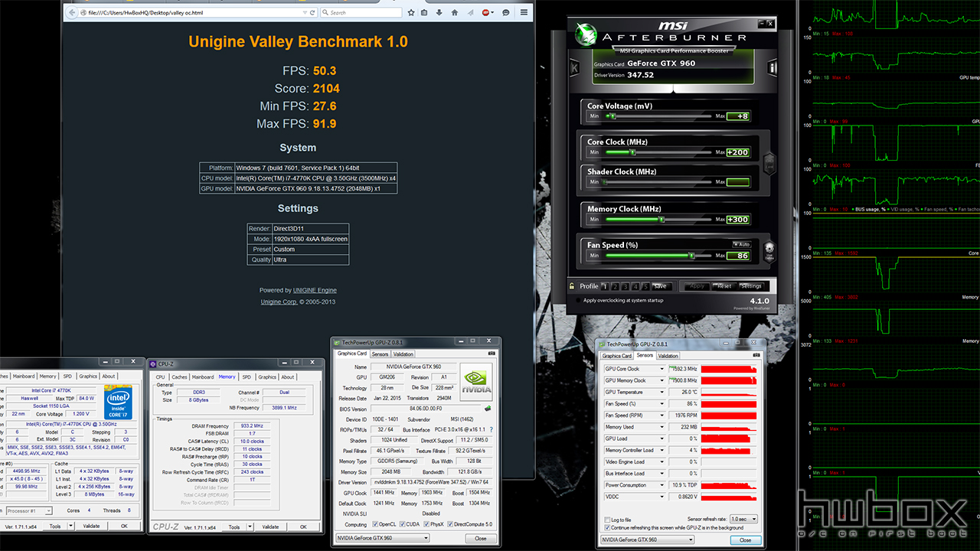Click the NVIDIA logo in GPU-Z
980x551 pixels.
(477, 380)
